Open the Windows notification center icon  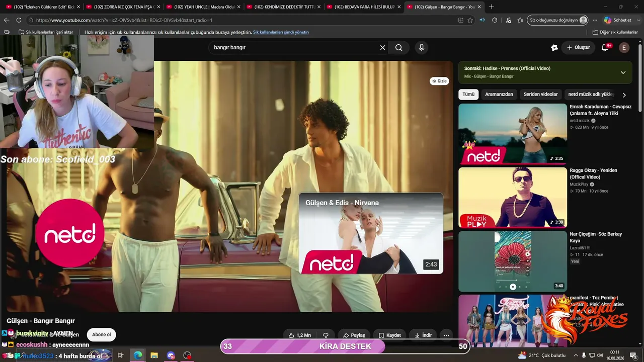(x=633, y=355)
